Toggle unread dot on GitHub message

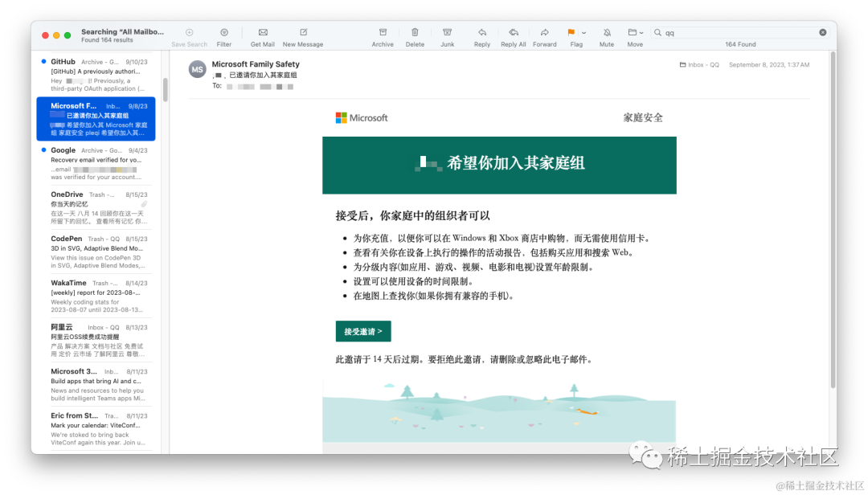(43, 61)
